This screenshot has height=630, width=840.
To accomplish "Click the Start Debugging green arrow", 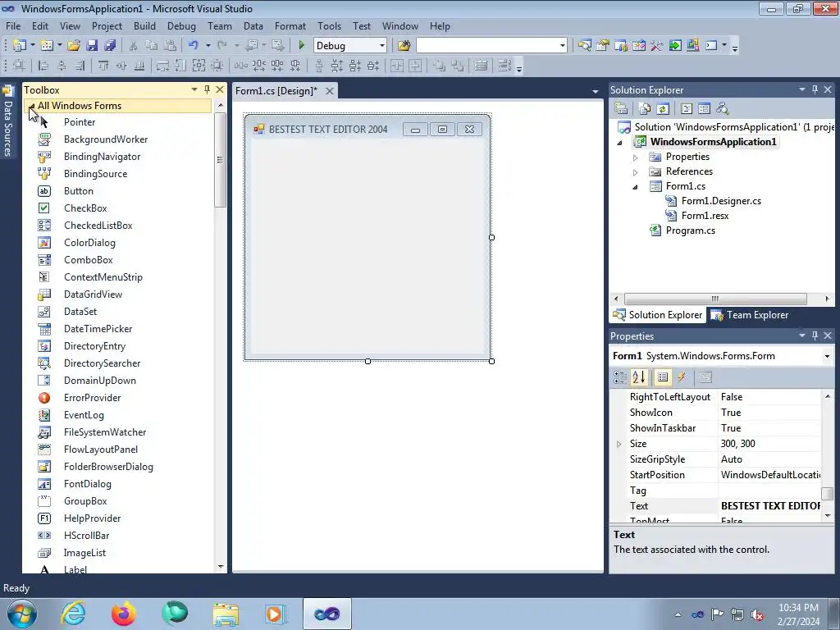I will 301,46.
